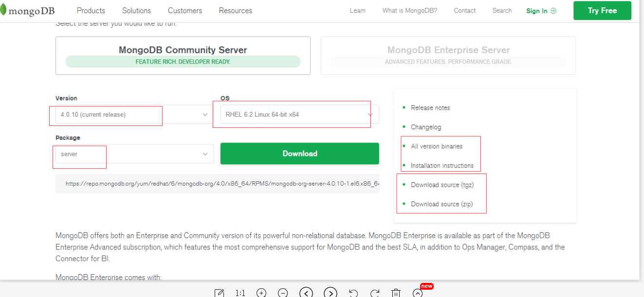Zoom out with the minus magnifier

click(x=283, y=293)
